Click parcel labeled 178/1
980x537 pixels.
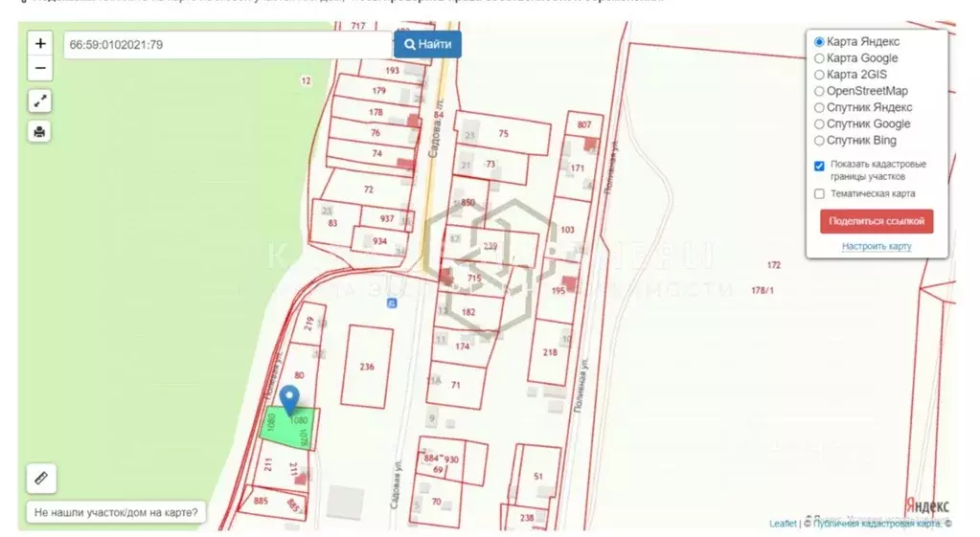[762, 290]
